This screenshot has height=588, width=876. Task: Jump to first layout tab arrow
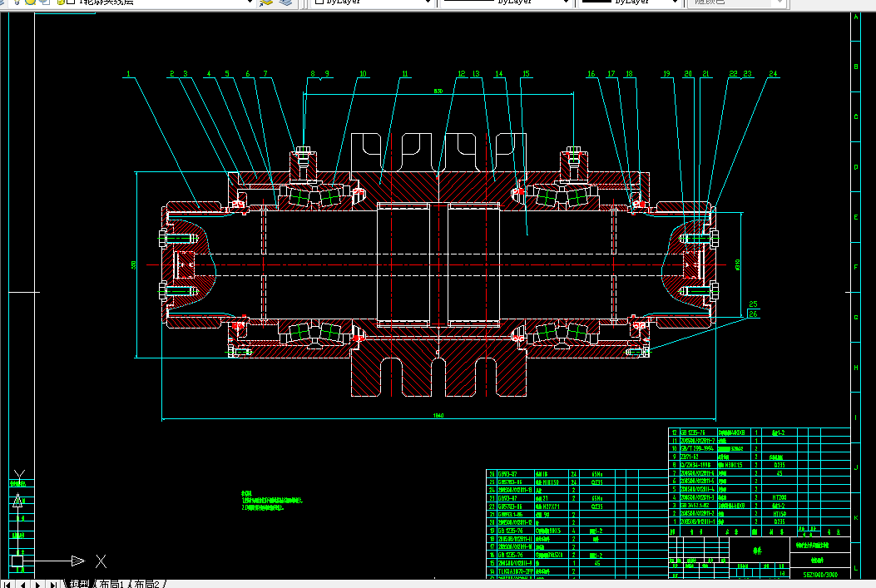click(x=7, y=584)
